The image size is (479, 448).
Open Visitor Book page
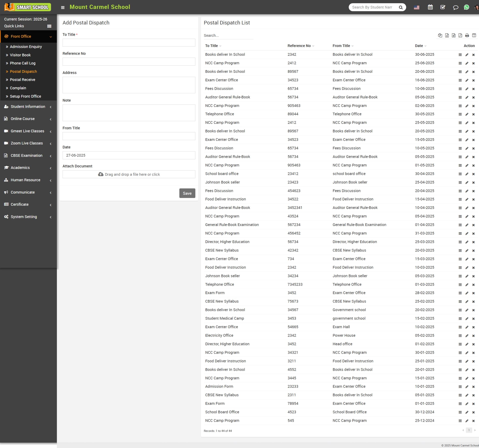click(20, 55)
